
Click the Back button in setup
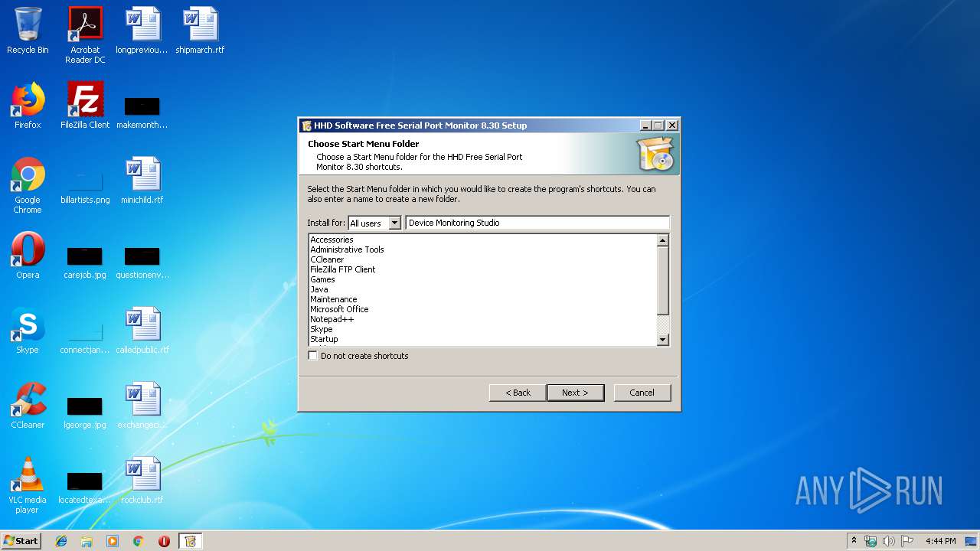(x=518, y=393)
